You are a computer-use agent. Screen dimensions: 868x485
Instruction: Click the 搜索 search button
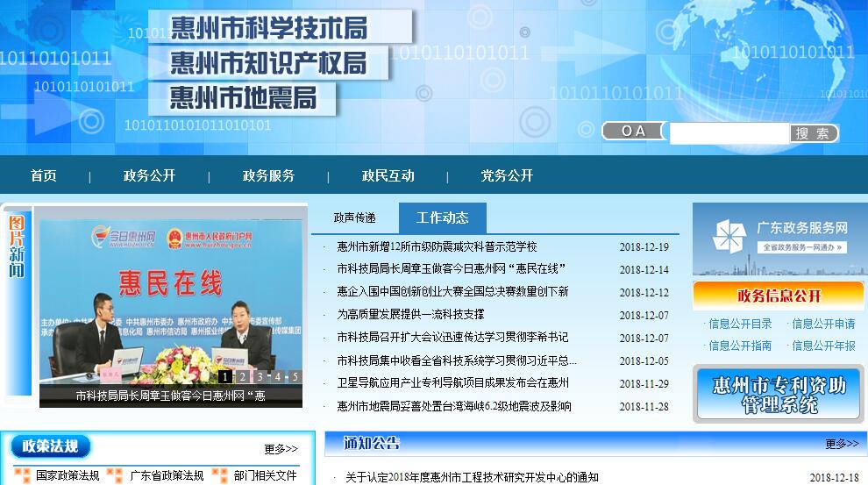(x=813, y=133)
